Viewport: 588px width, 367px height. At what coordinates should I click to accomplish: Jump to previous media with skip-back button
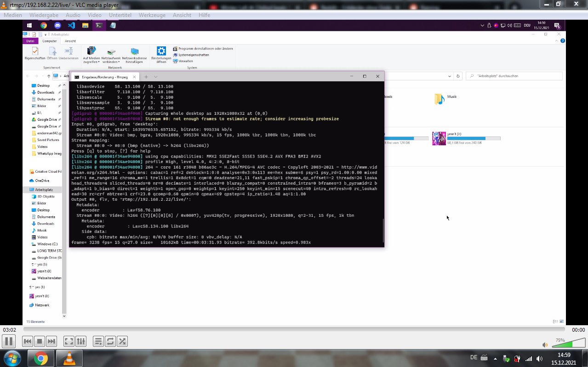tap(28, 341)
